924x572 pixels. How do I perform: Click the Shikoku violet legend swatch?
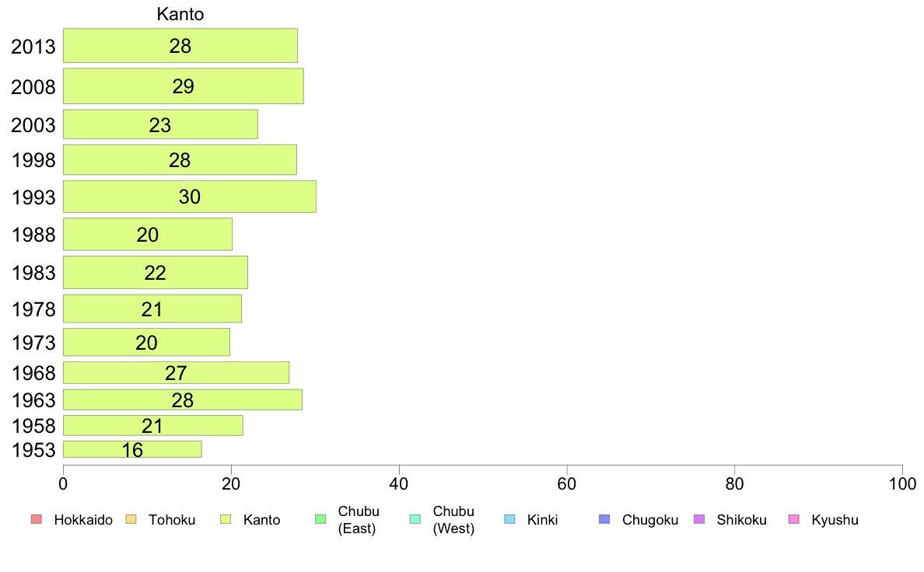[699, 519]
